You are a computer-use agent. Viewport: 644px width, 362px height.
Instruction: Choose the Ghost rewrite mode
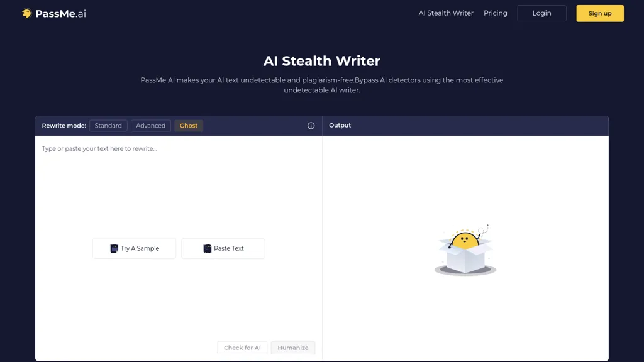pos(189,126)
